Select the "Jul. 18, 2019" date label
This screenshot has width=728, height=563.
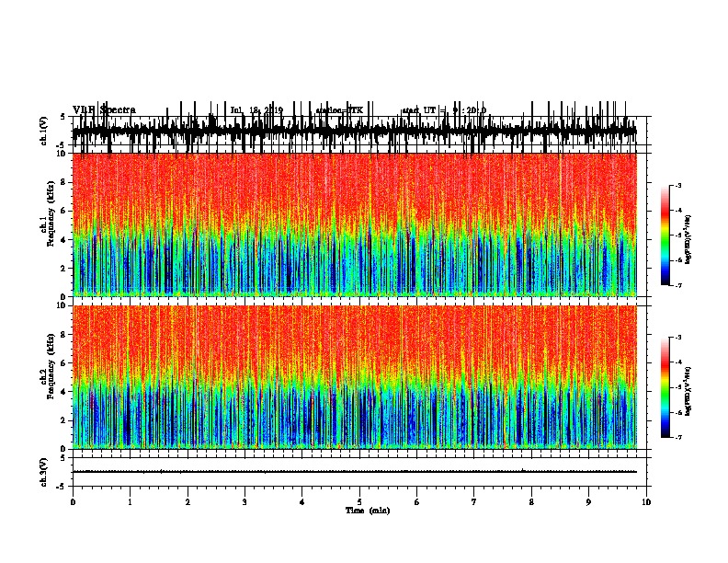[x=256, y=110]
